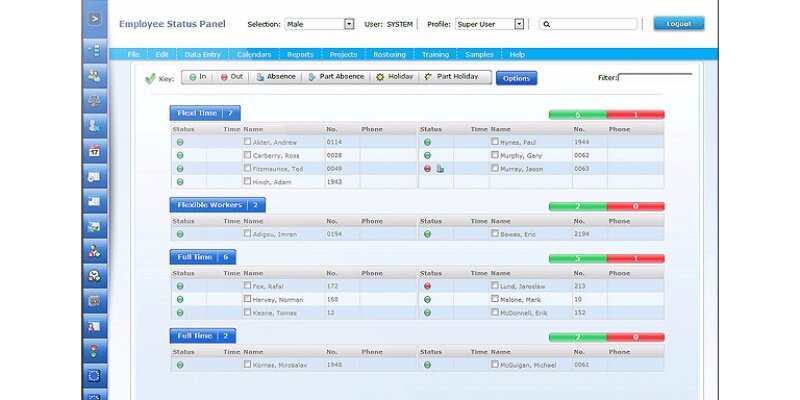800x400 pixels.
Task: Collapse the Flexible Workers group header
Action: (x=216, y=205)
